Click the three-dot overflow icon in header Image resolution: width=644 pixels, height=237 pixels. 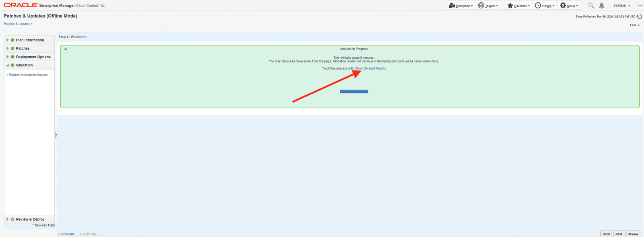[640, 6]
